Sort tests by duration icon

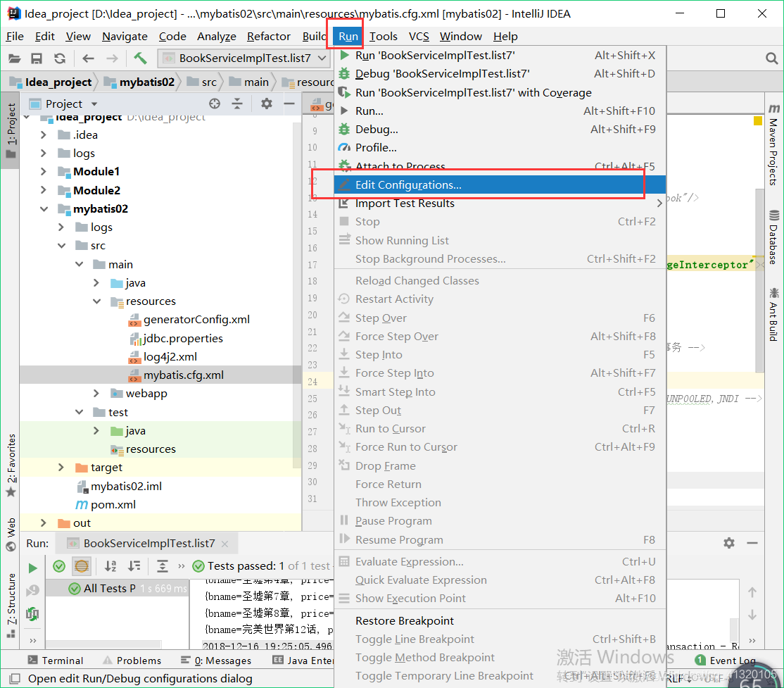pyautogui.click(x=134, y=566)
